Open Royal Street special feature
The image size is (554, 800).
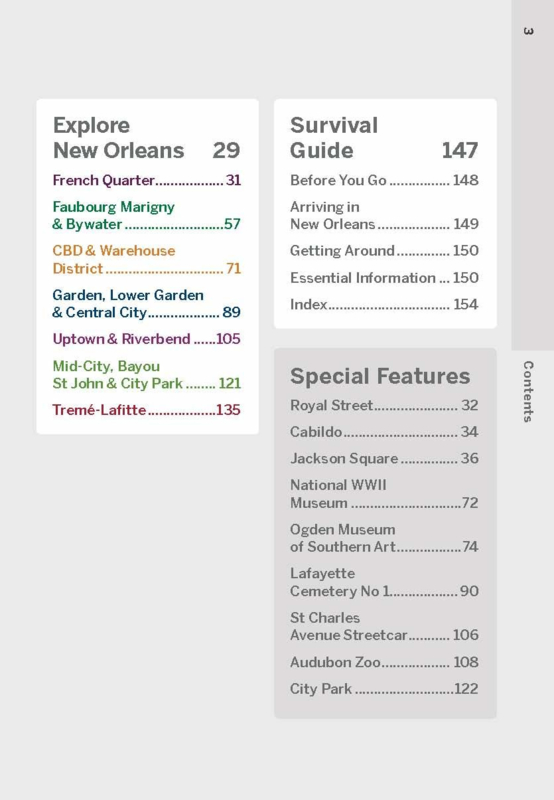click(x=384, y=405)
